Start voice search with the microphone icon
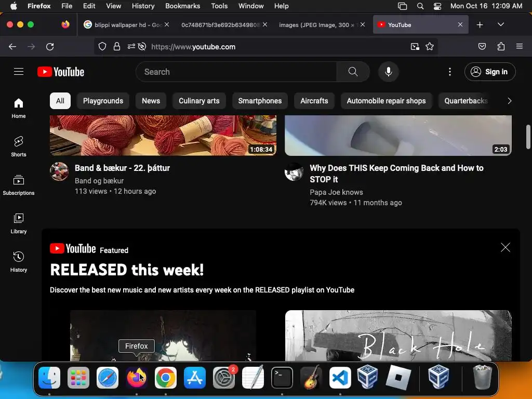 click(x=389, y=72)
